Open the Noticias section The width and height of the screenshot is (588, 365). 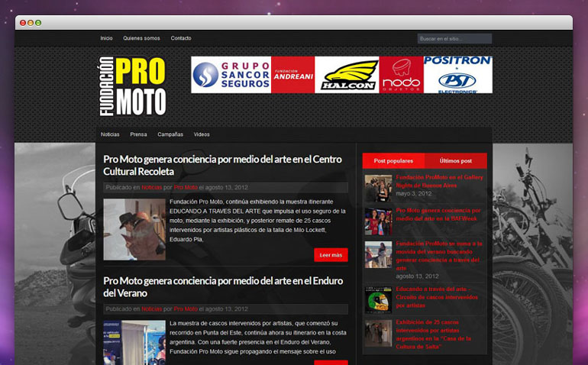(110, 134)
